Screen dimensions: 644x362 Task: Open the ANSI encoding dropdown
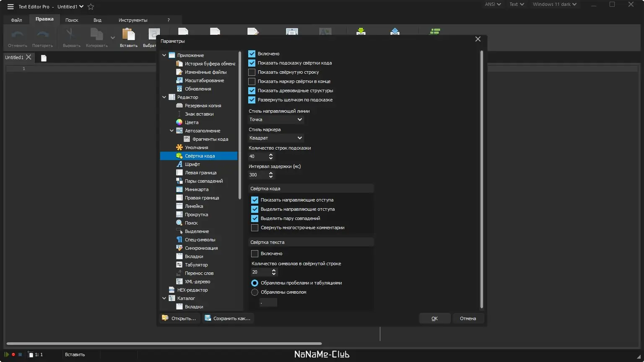(x=493, y=4)
